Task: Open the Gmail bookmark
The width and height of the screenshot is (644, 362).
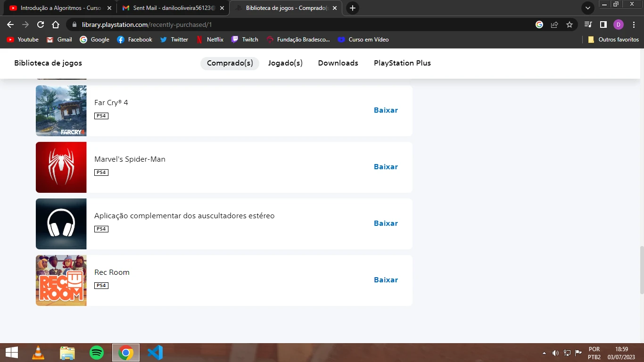Action: 59,40
